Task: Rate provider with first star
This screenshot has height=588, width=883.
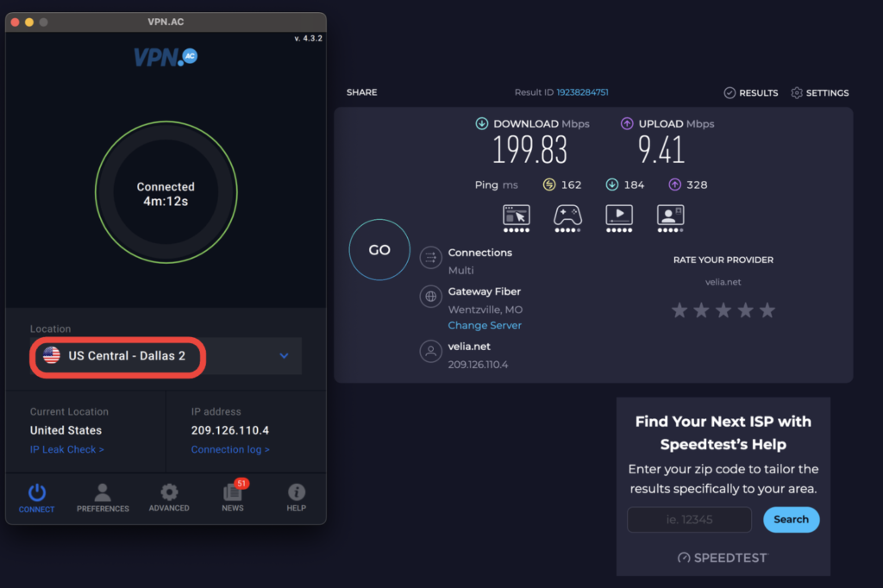Action: point(679,310)
